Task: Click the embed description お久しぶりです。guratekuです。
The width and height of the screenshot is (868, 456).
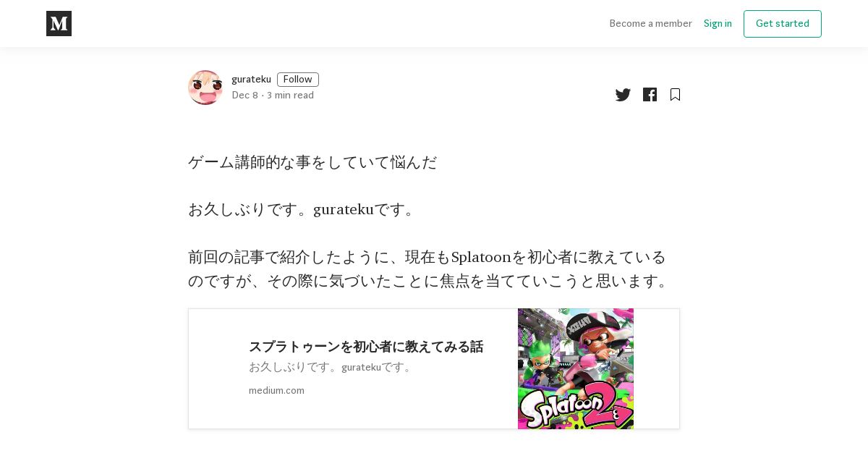Action: point(332,367)
